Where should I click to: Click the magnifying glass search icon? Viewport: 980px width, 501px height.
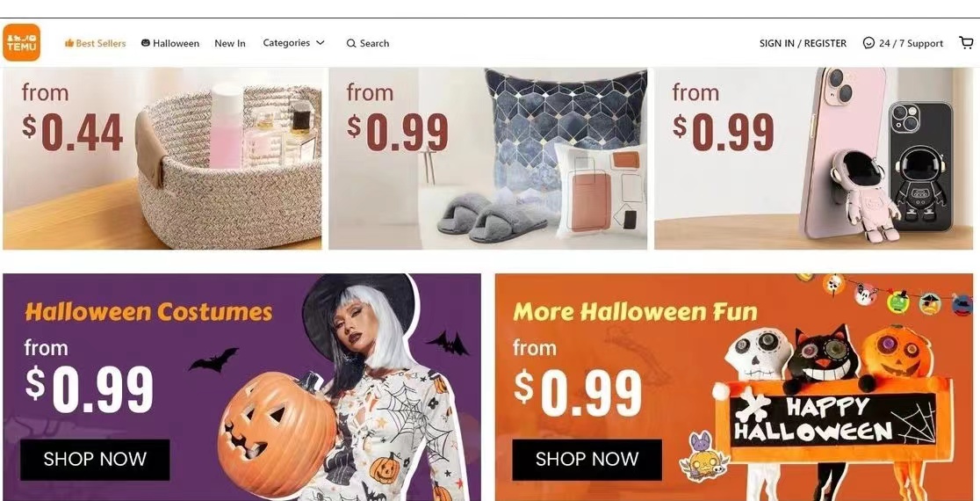pyautogui.click(x=351, y=43)
